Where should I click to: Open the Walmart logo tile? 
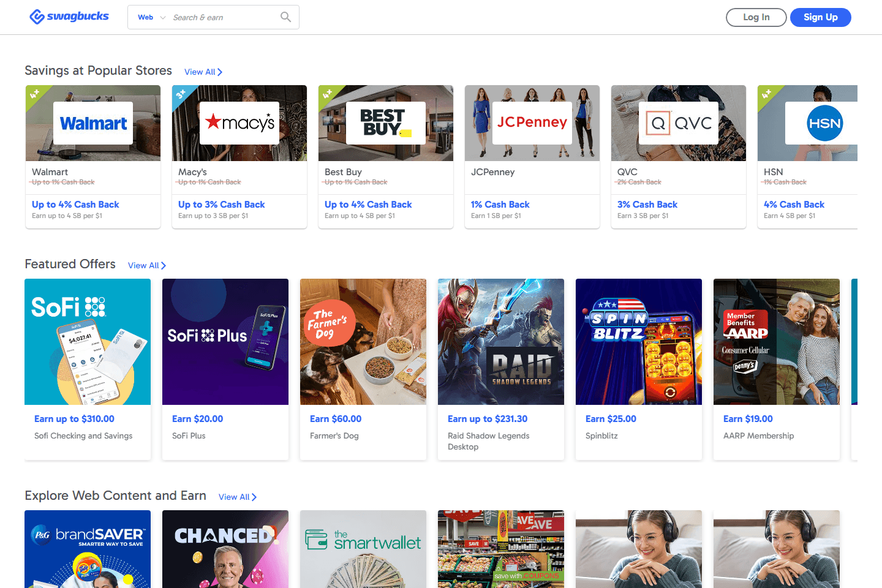coord(93,123)
